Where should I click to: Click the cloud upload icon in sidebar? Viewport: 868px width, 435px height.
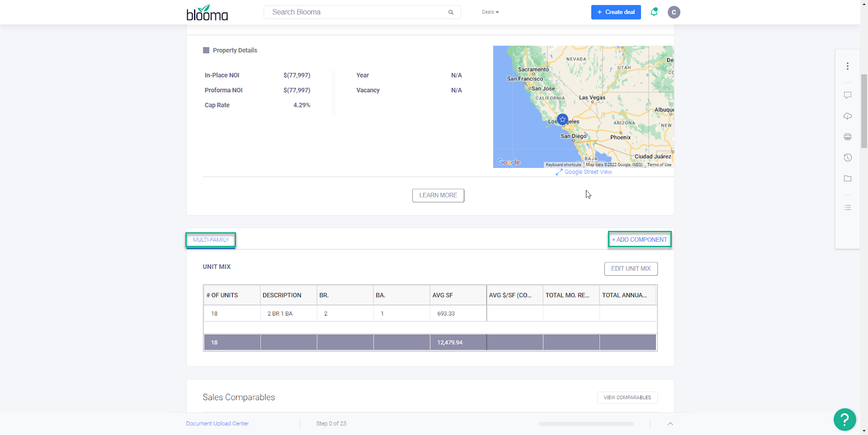click(847, 116)
